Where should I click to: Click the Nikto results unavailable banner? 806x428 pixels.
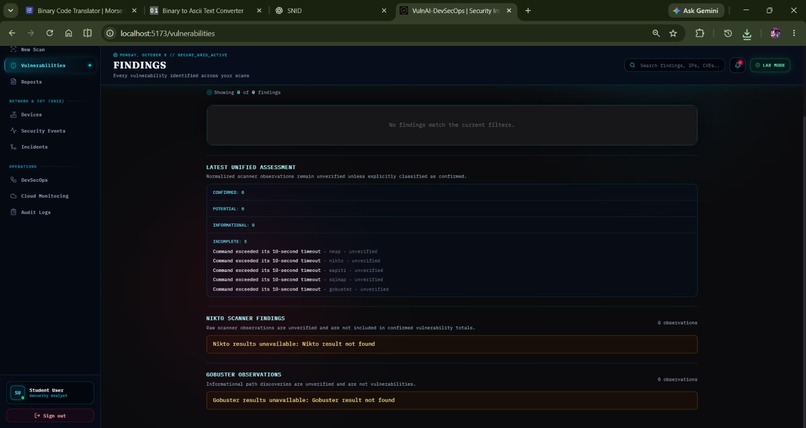(x=452, y=344)
